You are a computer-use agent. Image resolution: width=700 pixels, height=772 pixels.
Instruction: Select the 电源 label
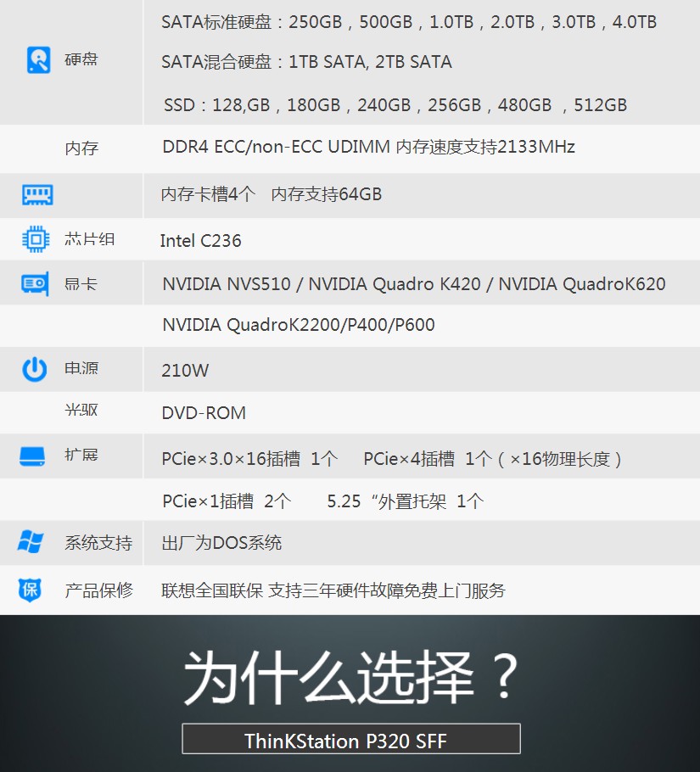point(81,368)
